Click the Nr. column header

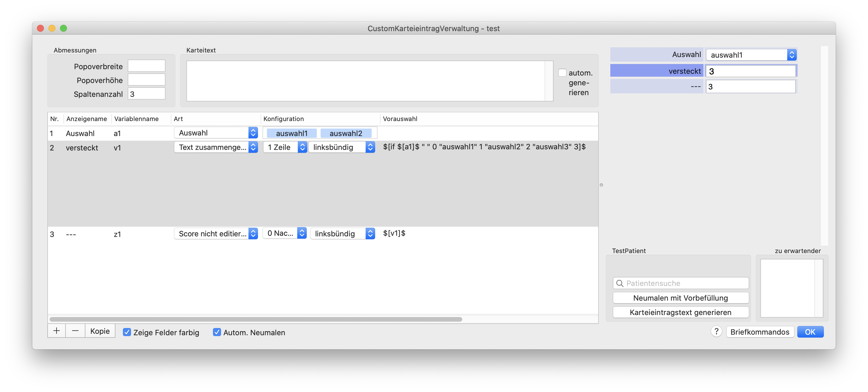click(x=54, y=119)
